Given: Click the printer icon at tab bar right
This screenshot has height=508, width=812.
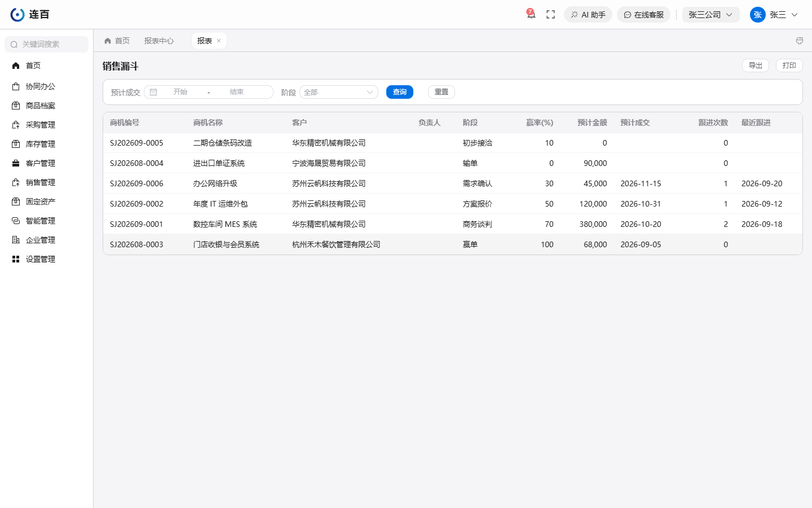Looking at the screenshot, I should coord(799,41).
